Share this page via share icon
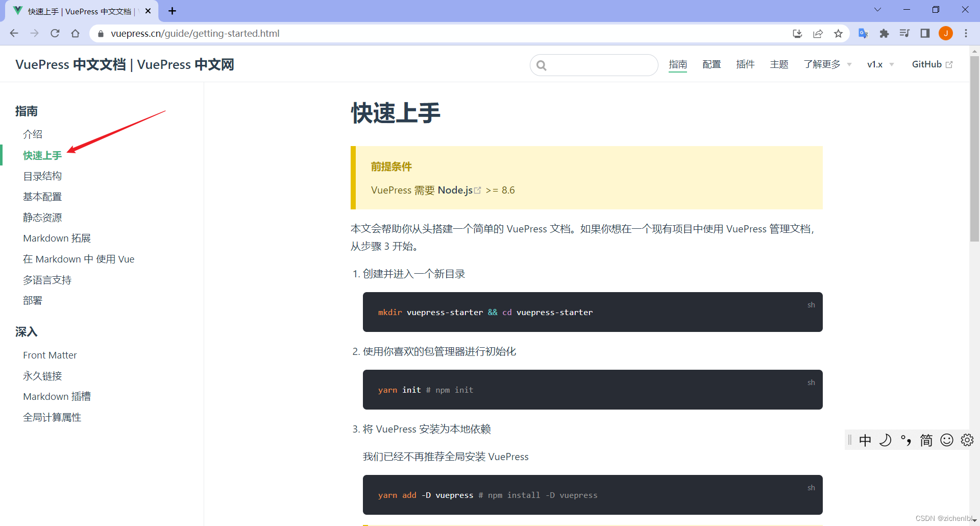 tap(818, 33)
